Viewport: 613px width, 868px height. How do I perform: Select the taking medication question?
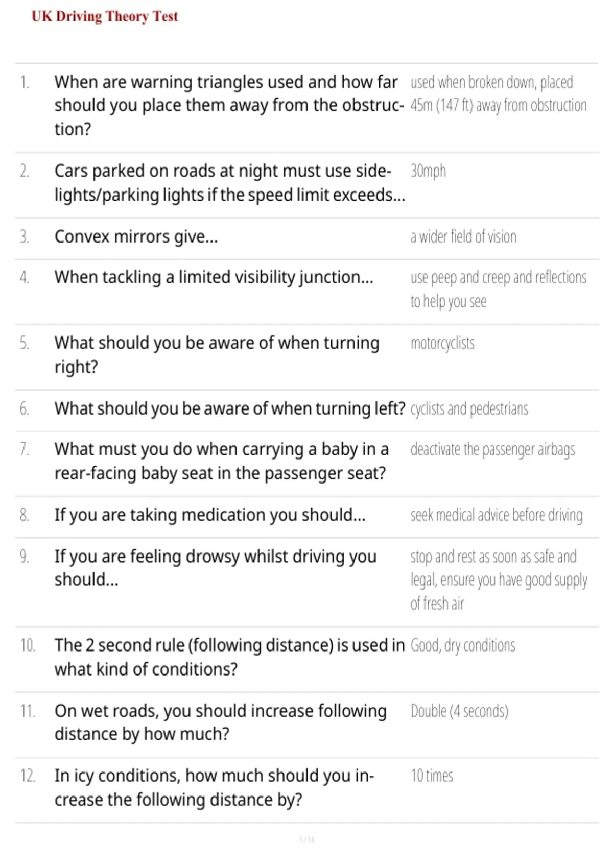click(x=210, y=515)
